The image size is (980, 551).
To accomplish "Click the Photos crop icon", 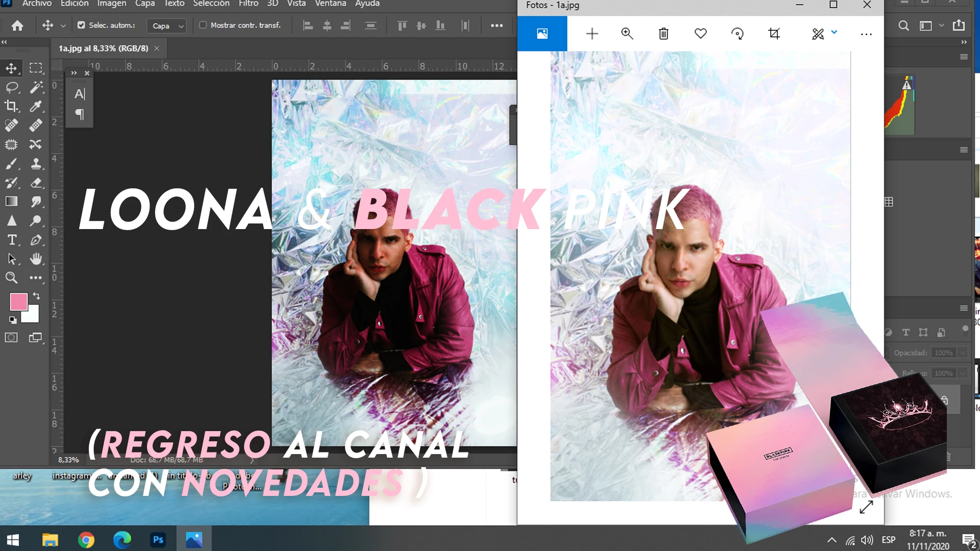I will click(774, 34).
